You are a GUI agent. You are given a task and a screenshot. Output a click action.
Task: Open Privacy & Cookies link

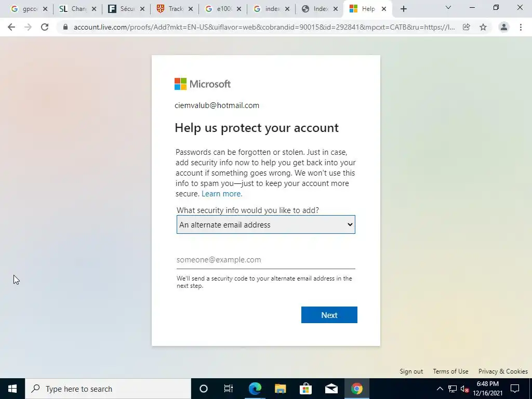pyautogui.click(x=503, y=371)
